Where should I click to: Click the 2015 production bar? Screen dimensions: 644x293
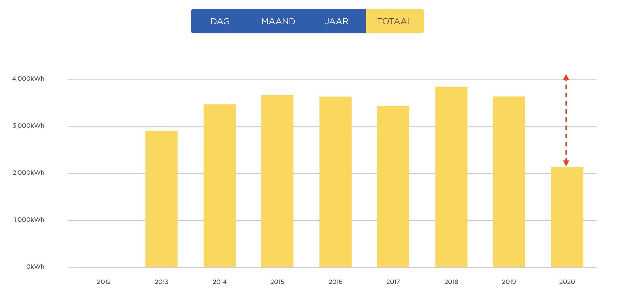coord(277,181)
